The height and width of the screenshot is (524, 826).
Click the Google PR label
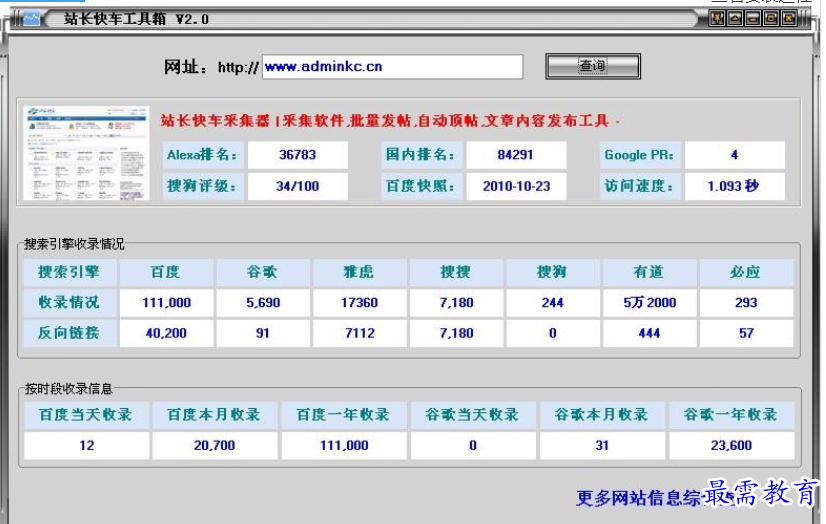tap(640, 155)
